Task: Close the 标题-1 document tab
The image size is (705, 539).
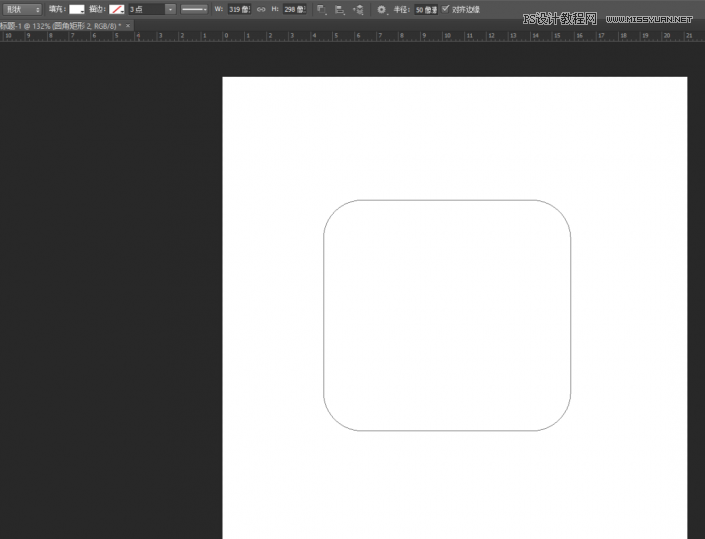Action: click(128, 25)
